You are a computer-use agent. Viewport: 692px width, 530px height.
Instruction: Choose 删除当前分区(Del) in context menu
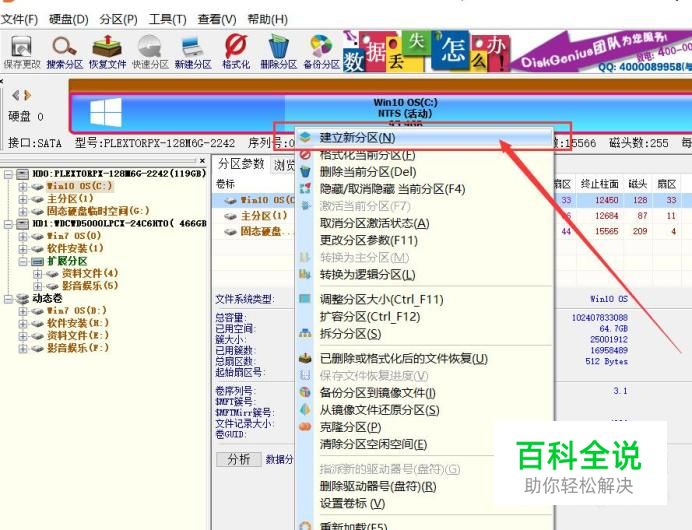424,172
